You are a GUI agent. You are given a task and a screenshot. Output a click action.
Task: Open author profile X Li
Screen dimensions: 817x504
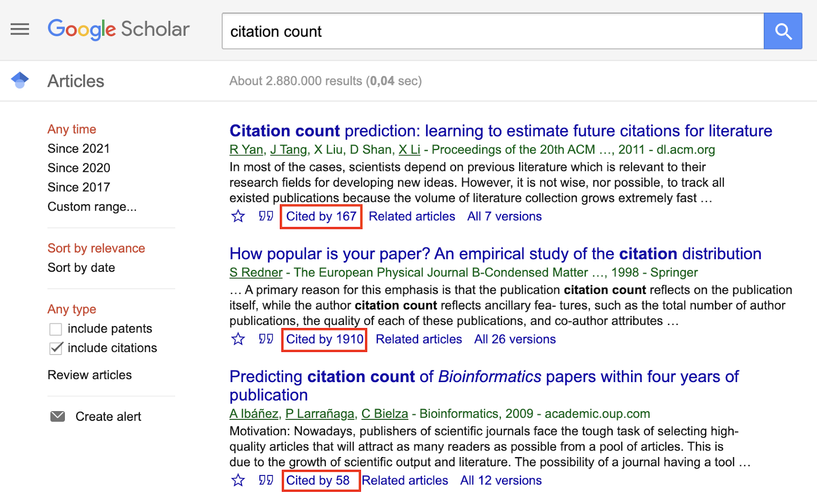pyautogui.click(x=410, y=149)
